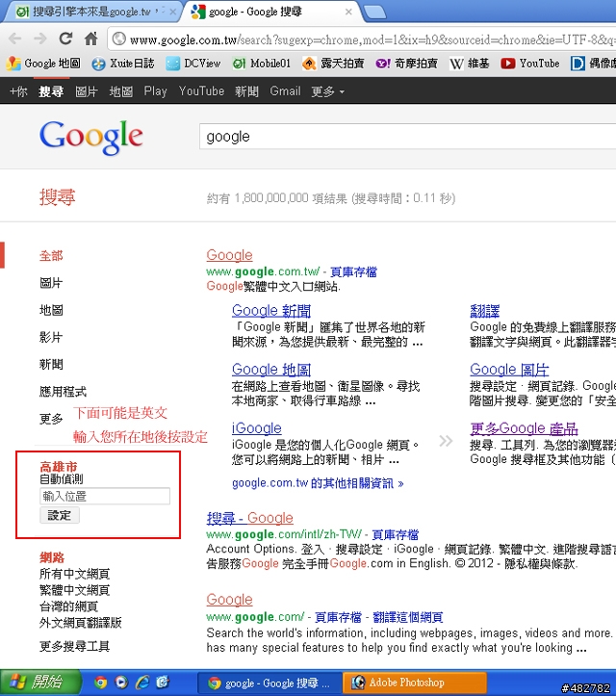Click 翻譯這個網頁 for google.com result

pyautogui.click(x=407, y=617)
